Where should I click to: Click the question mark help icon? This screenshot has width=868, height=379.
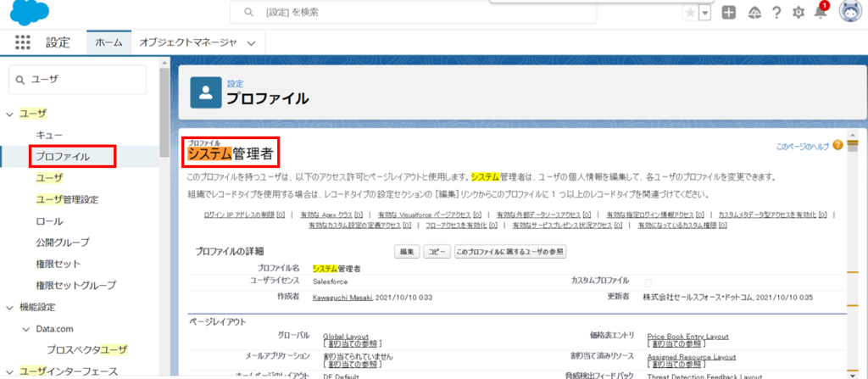pos(776,13)
